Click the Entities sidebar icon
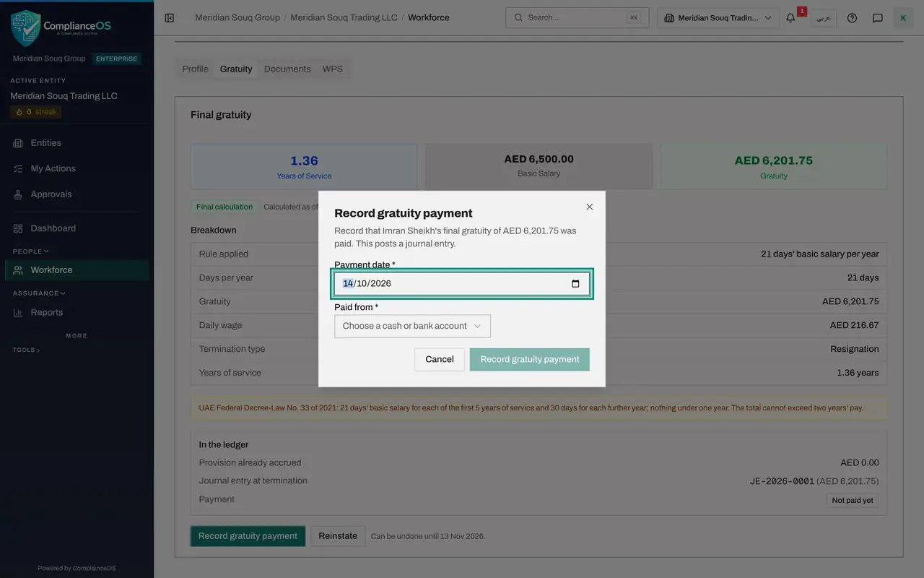 click(x=18, y=143)
